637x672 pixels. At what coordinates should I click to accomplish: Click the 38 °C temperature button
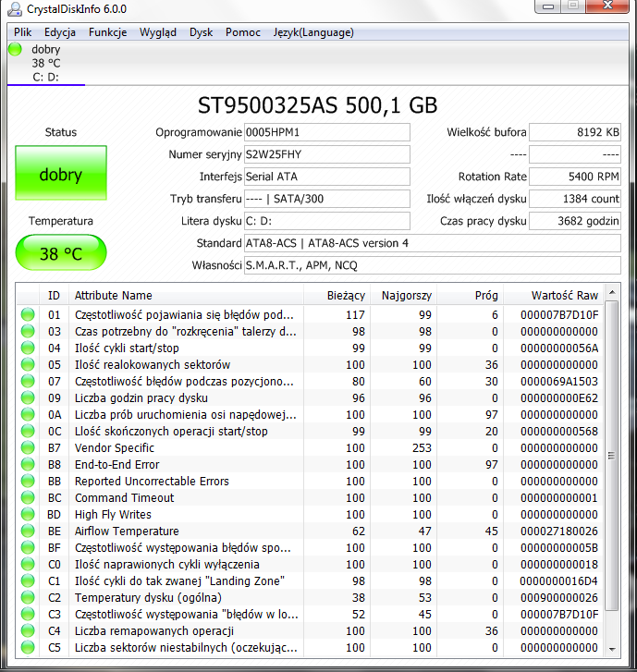(61, 253)
